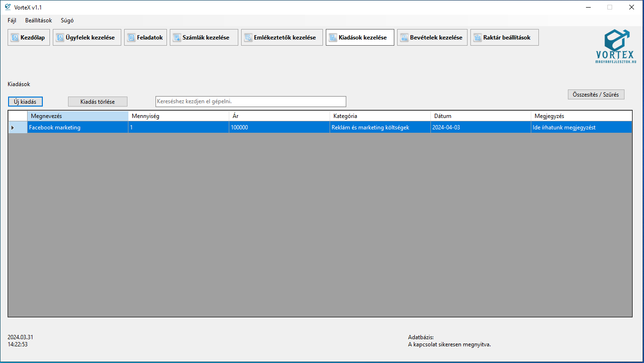Select the Kiadások kezelése expenses icon

coord(333,38)
